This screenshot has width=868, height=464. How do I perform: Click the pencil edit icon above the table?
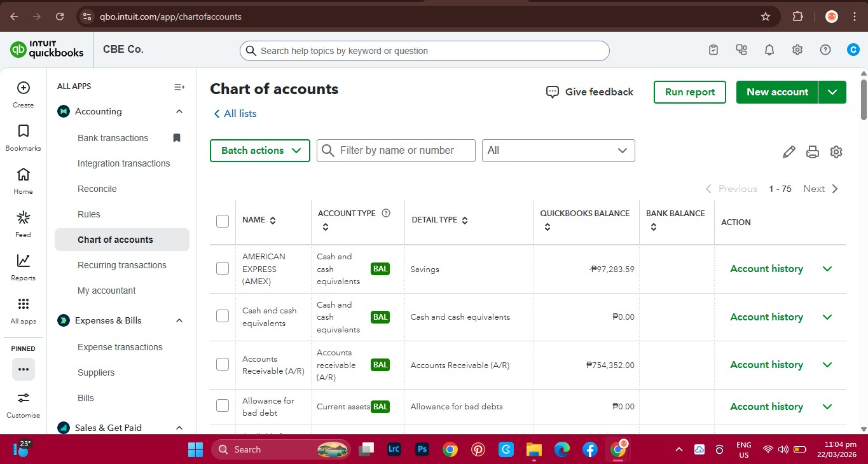tap(789, 152)
